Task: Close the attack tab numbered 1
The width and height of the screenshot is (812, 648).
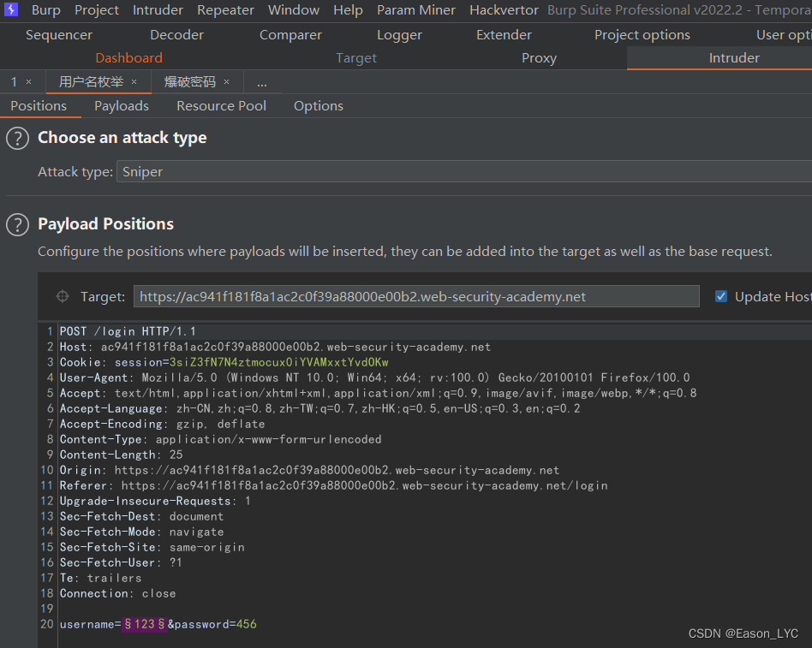Action: point(29,82)
